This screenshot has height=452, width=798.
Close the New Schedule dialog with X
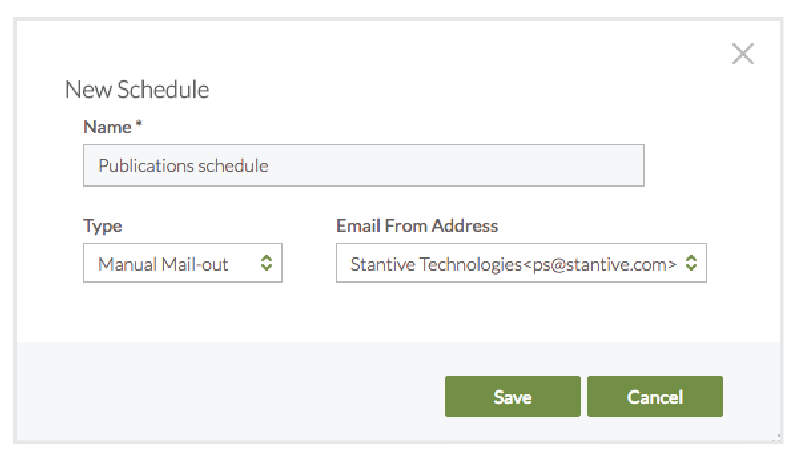pos(742,54)
